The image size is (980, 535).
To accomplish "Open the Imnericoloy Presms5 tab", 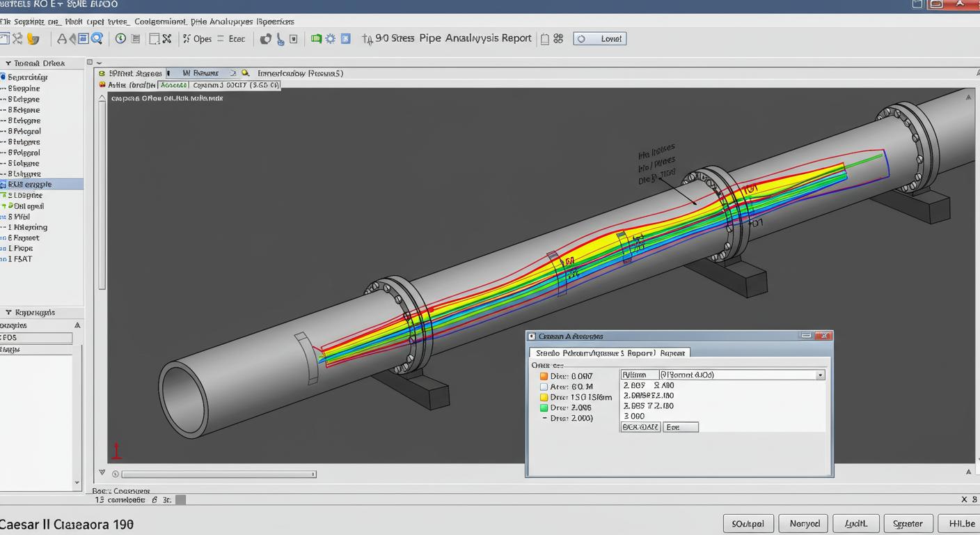I will 300,73.
